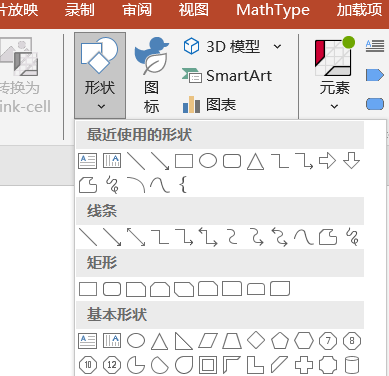Select scribble tool in 线条 section
Viewport: 389px width, 376px height.
tap(353, 237)
